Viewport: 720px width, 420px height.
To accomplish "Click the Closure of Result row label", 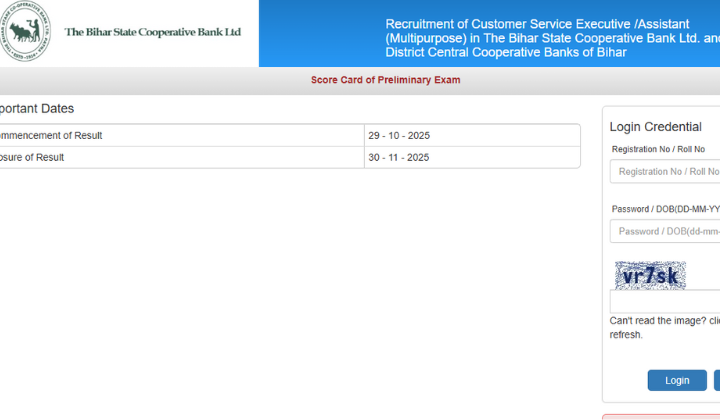I will [x=32, y=157].
